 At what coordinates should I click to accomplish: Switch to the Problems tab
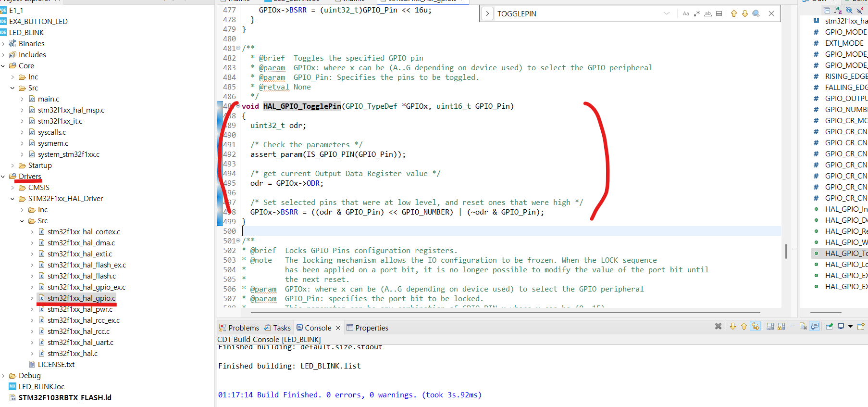coord(239,328)
